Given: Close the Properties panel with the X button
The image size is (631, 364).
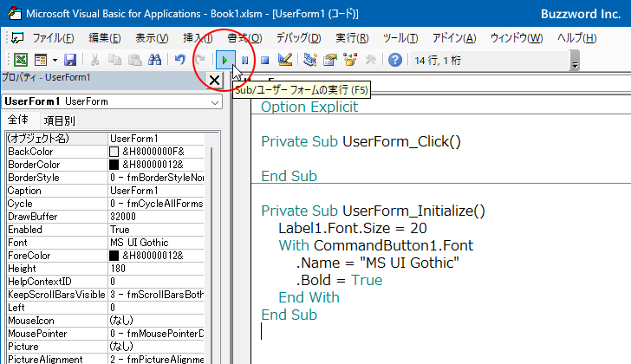Looking at the screenshot, I should tap(214, 80).
